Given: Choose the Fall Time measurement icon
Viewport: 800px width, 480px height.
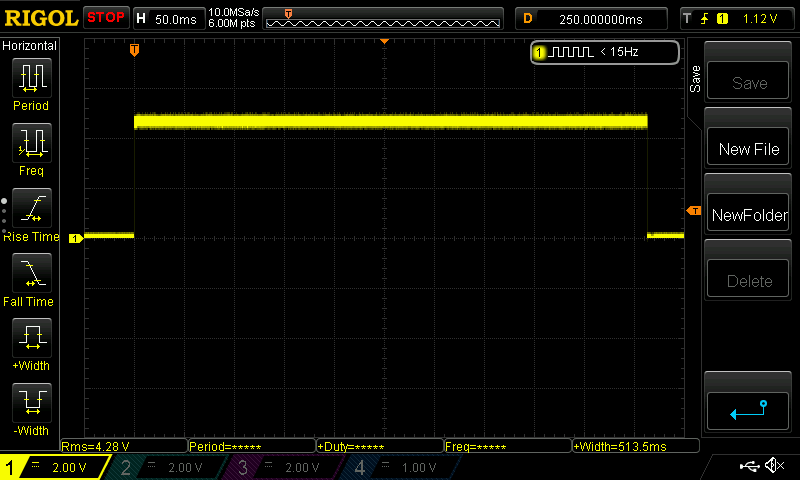Looking at the screenshot, I should (x=32, y=273).
